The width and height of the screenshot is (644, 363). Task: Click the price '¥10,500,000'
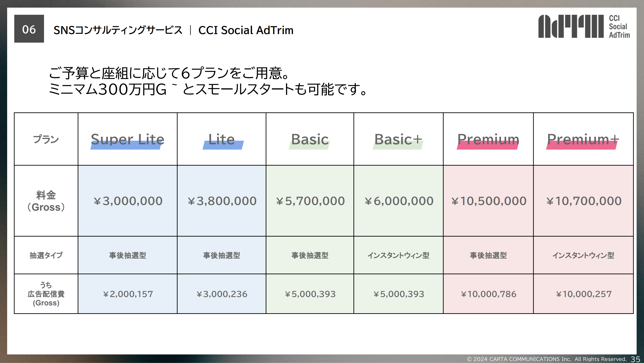point(488,201)
